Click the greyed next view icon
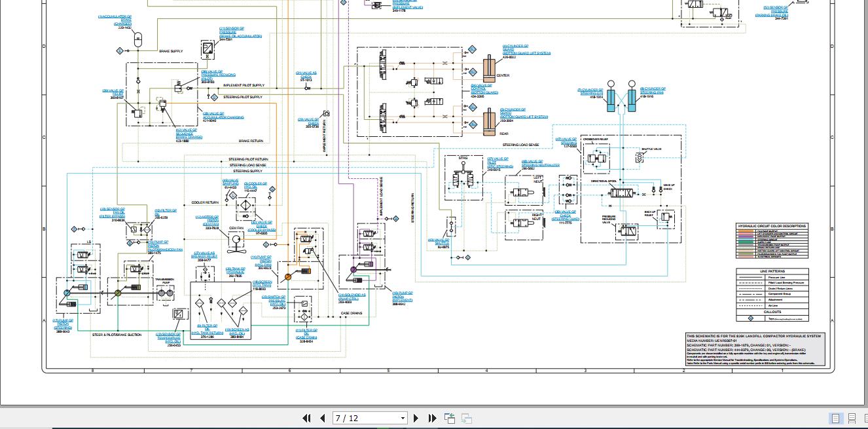868x429 pixels. click(467, 418)
